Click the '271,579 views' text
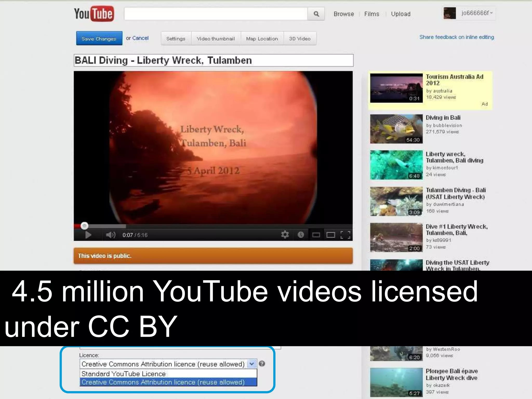This screenshot has width=532, height=399. coord(442,132)
